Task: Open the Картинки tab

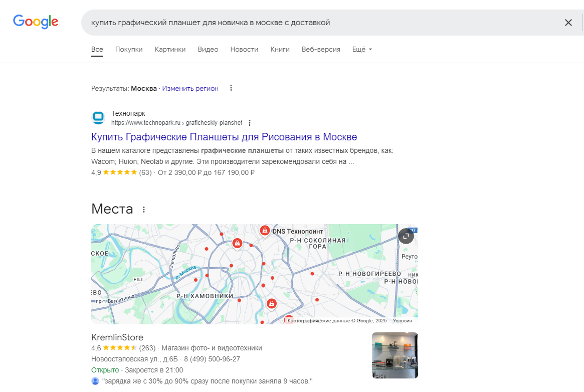Action: click(x=170, y=50)
